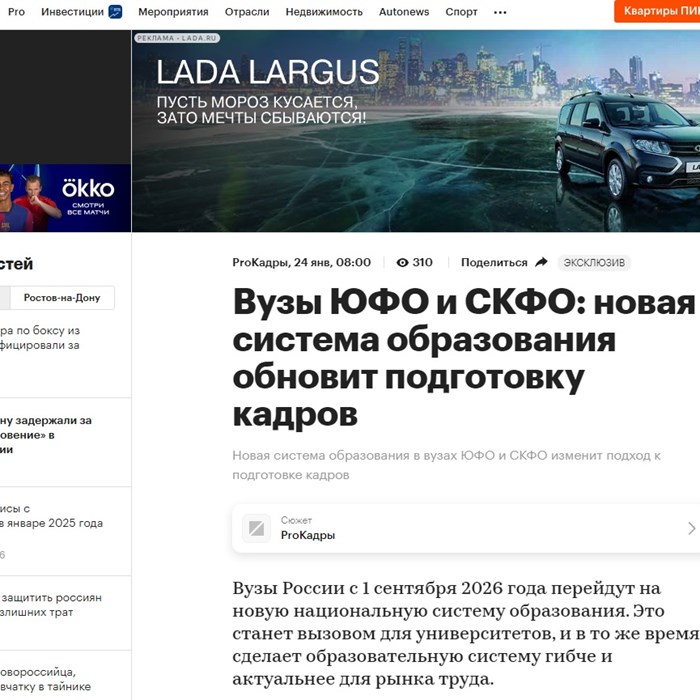Click the chevron arrow on Сюжет card

coord(692,528)
